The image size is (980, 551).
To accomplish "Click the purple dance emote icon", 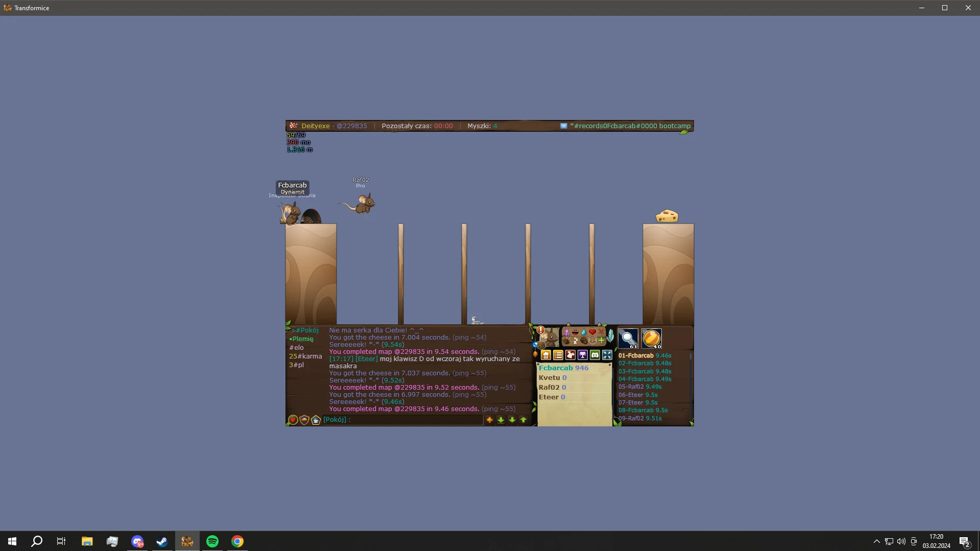I will coord(566,332).
